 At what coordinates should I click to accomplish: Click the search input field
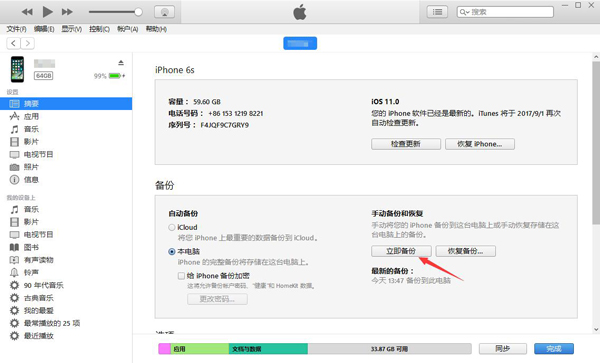point(505,12)
